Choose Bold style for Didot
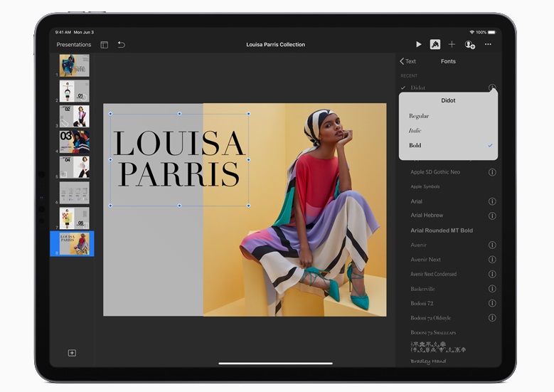The width and height of the screenshot is (554, 392). coord(448,145)
